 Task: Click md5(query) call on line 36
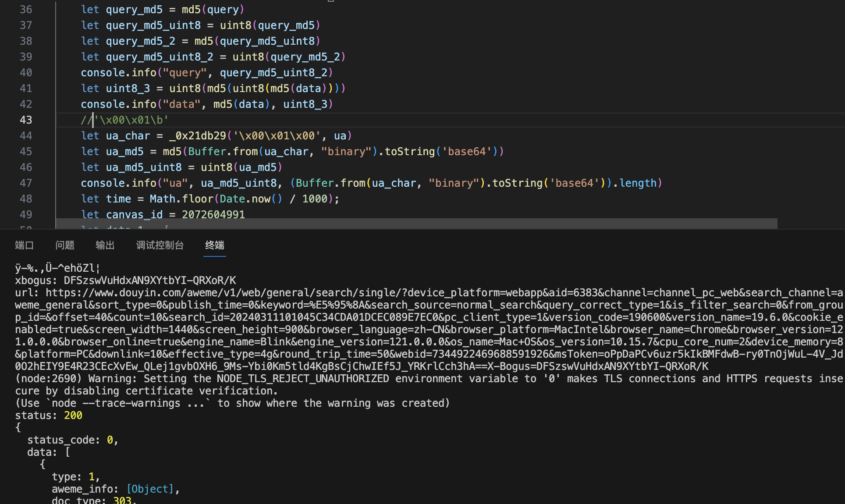click(x=213, y=9)
